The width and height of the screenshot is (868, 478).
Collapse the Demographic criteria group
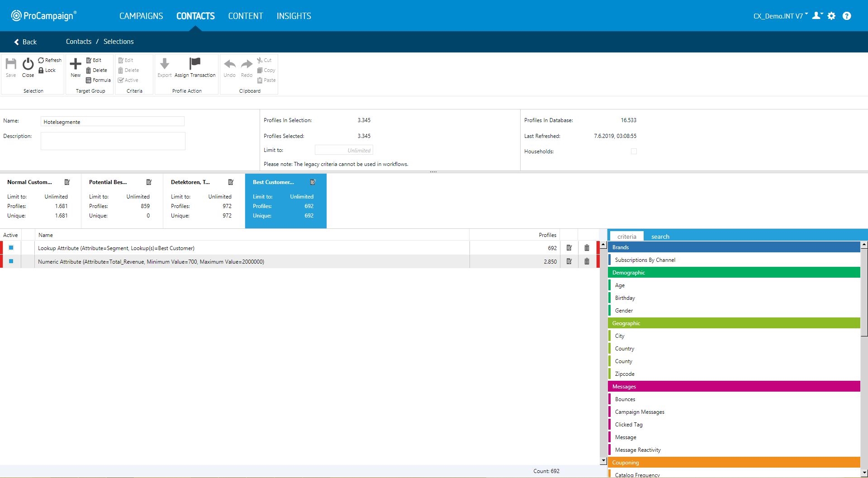(734, 273)
